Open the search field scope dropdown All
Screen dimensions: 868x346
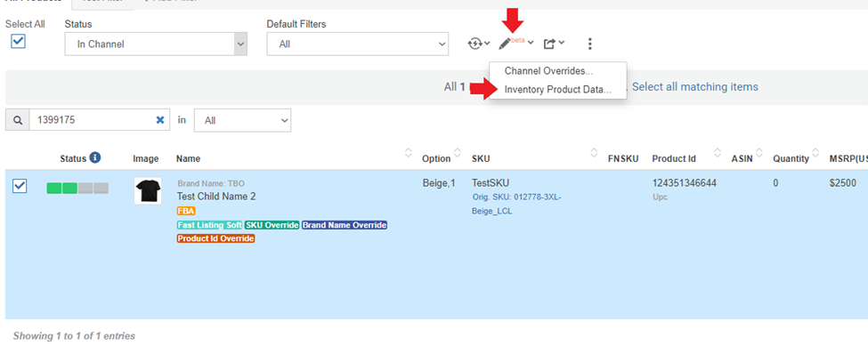242,120
